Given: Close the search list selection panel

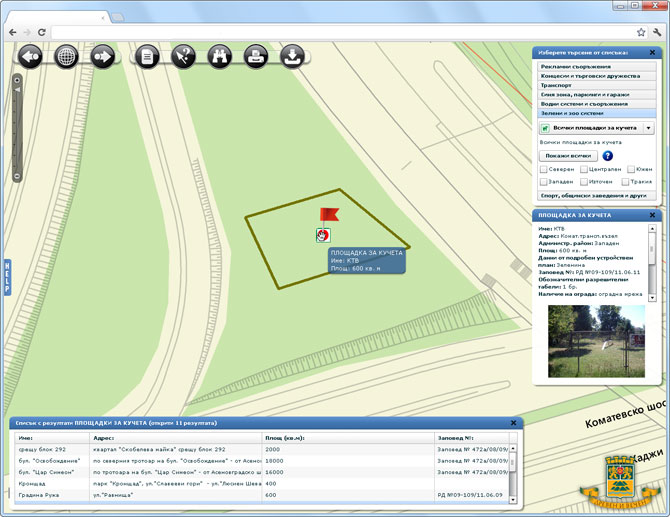Looking at the screenshot, I should coord(652,53).
